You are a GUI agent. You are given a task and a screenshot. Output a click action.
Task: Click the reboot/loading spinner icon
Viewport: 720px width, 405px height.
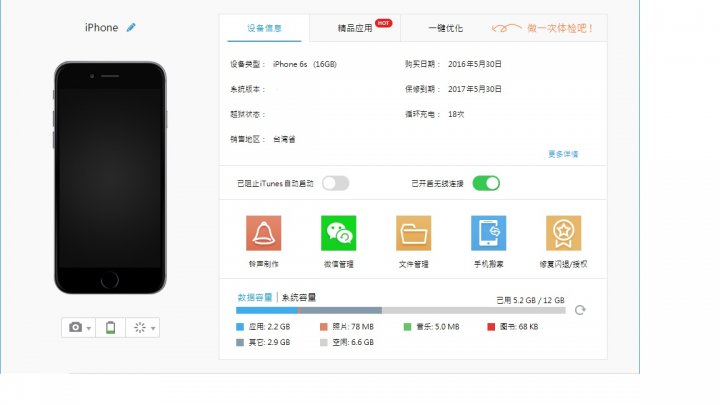coord(140,327)
